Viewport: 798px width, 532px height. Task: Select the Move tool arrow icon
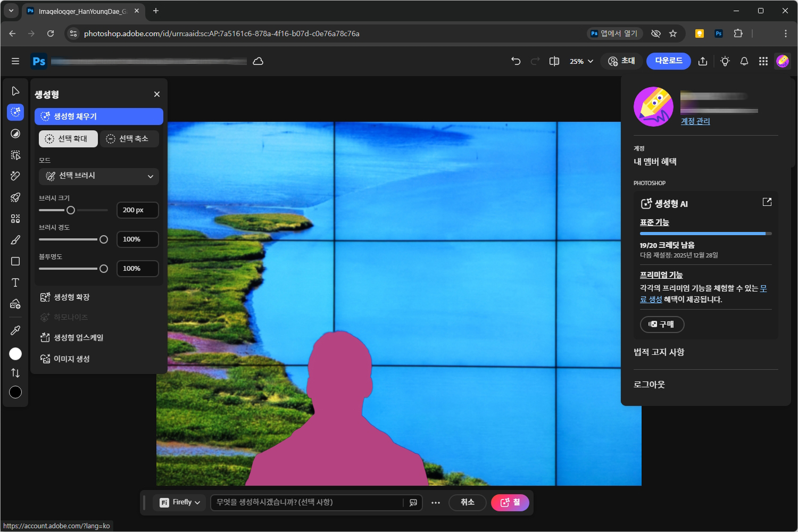[x=15, y=91]
